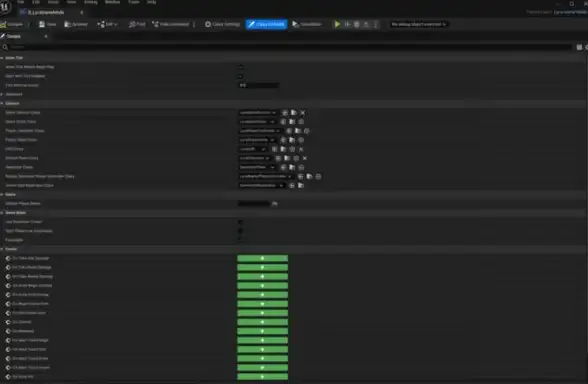The width and height of the screenshot is (588, 384).
Task: Clear the Game Session Class with its X icon
Action: [303, 112]
